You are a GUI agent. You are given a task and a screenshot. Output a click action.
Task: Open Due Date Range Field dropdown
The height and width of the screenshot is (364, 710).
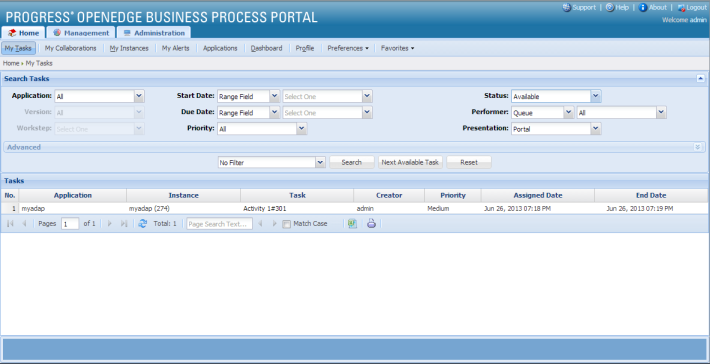(x=274, y=113)
